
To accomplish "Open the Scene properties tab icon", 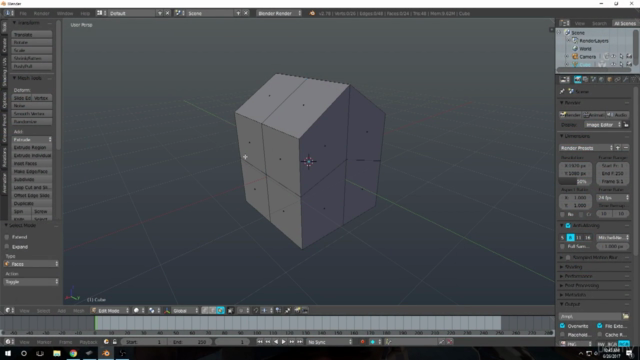I will click(593, 80).
